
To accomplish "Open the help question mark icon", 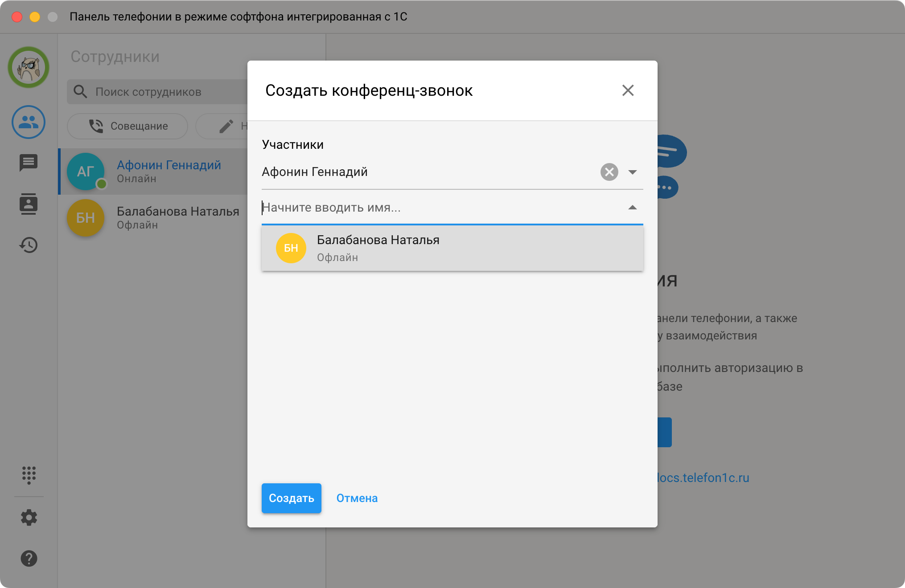I will 29,559.
